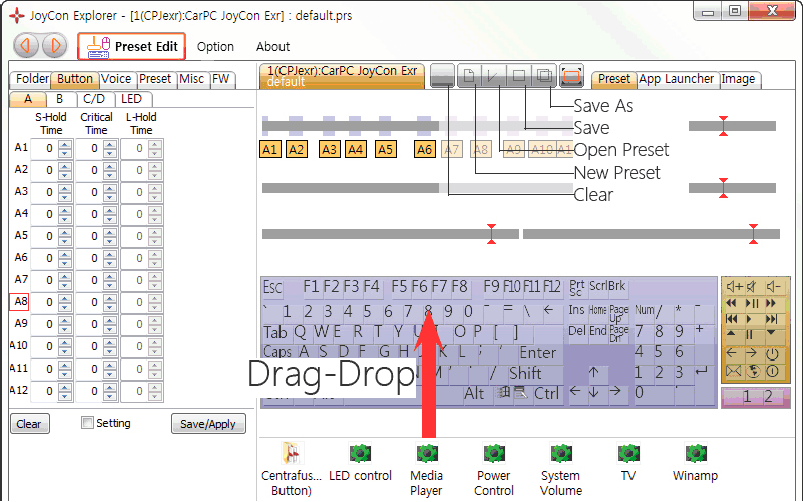Select the web browser globe key

[x=753, y=371]
